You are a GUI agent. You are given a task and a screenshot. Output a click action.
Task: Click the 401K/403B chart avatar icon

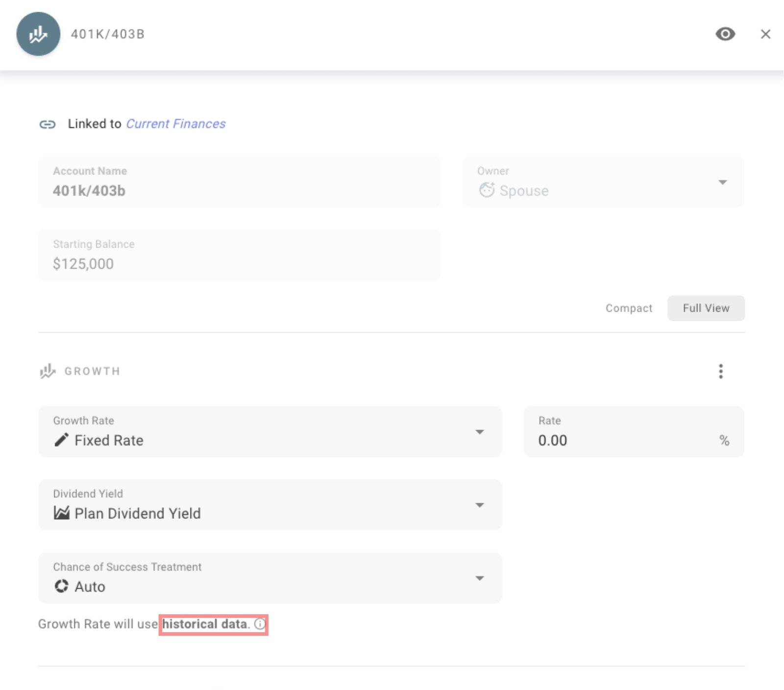[38, 34]
